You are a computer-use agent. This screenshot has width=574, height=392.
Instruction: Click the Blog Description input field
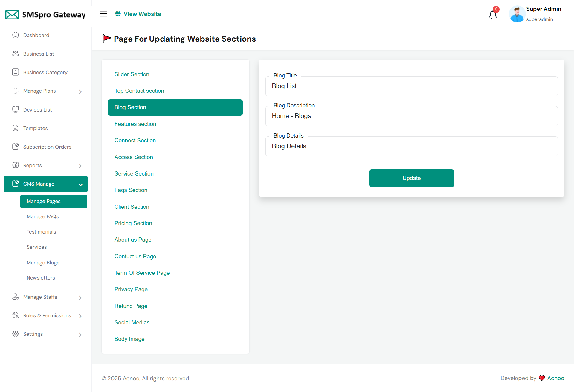click(411, 116)
